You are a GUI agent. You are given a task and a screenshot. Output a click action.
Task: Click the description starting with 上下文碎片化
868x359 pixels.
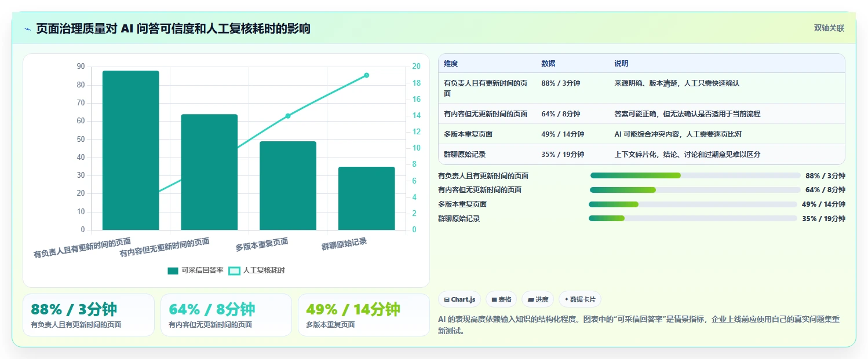tap(687, 155)
